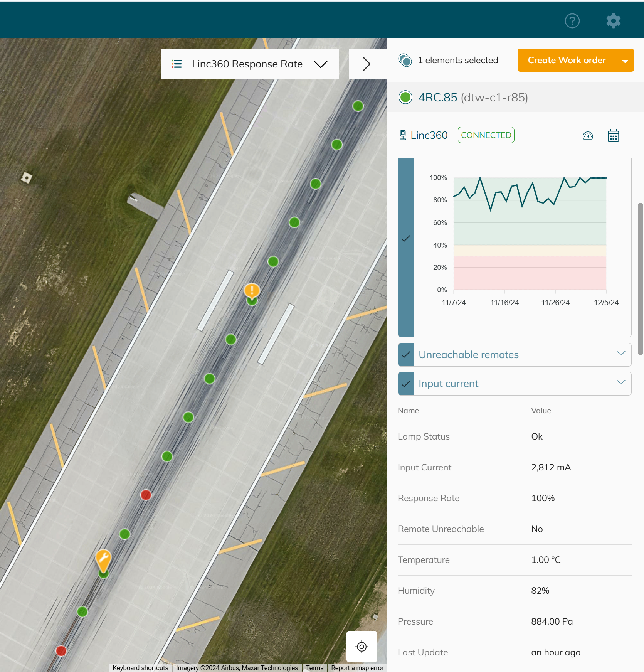
Task: Open the help question mark icon
Action: point(572,21)
